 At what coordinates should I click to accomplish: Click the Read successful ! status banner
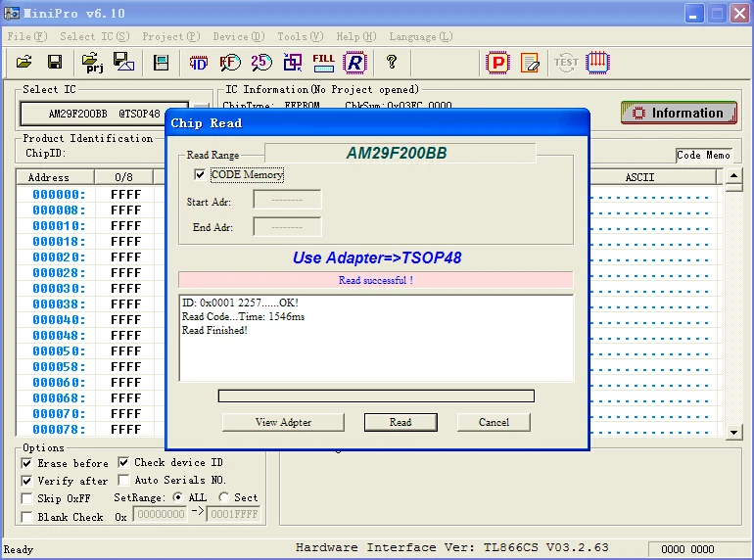click(376, 280)
